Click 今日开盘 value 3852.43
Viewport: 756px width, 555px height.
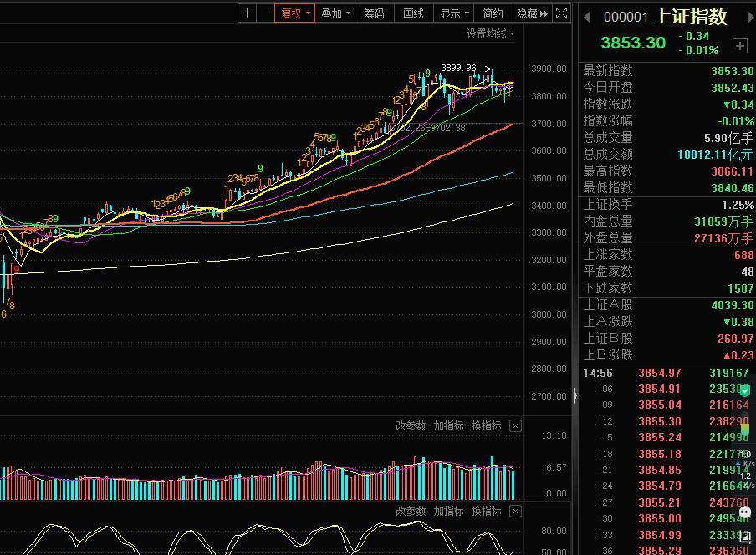coord(732,88)
